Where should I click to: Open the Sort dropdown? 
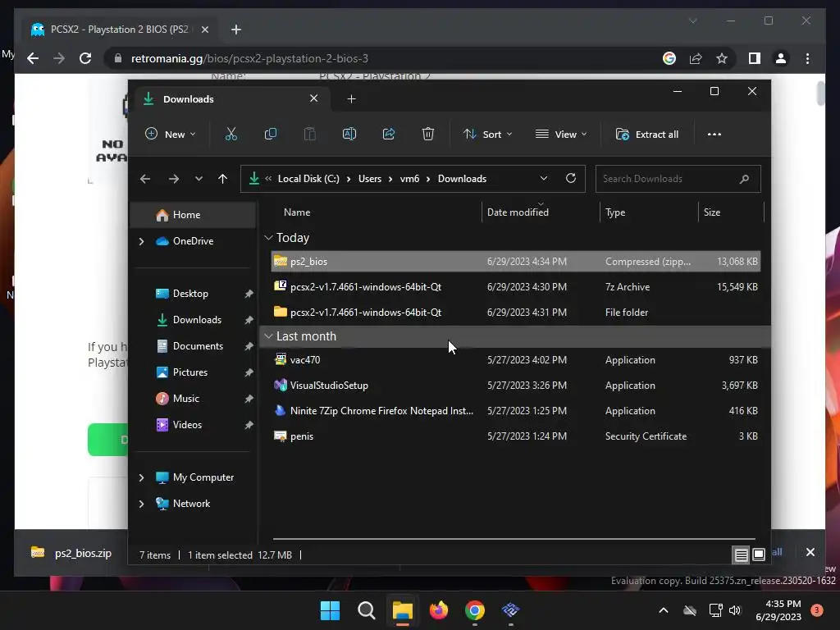487,135
